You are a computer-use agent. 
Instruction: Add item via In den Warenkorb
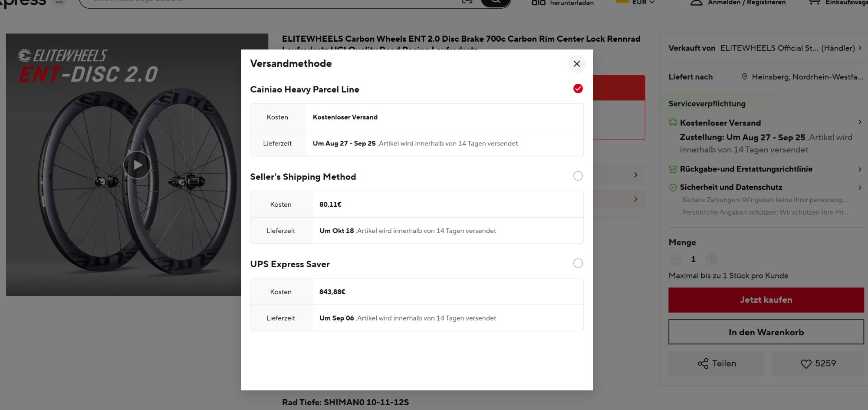coord(766,332)
